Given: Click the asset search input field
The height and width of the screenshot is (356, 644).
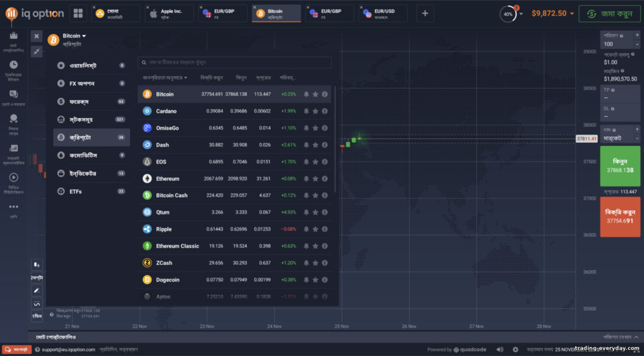Looking at the screenshot, I should (x=235, y=62).
